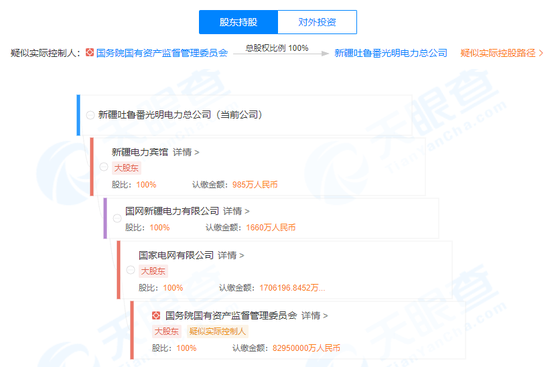Screen dimensions: 550x367
Task: Open 详情 for 国务院国有资产监督管理委员会 card
Action: [x=315, y=316]
